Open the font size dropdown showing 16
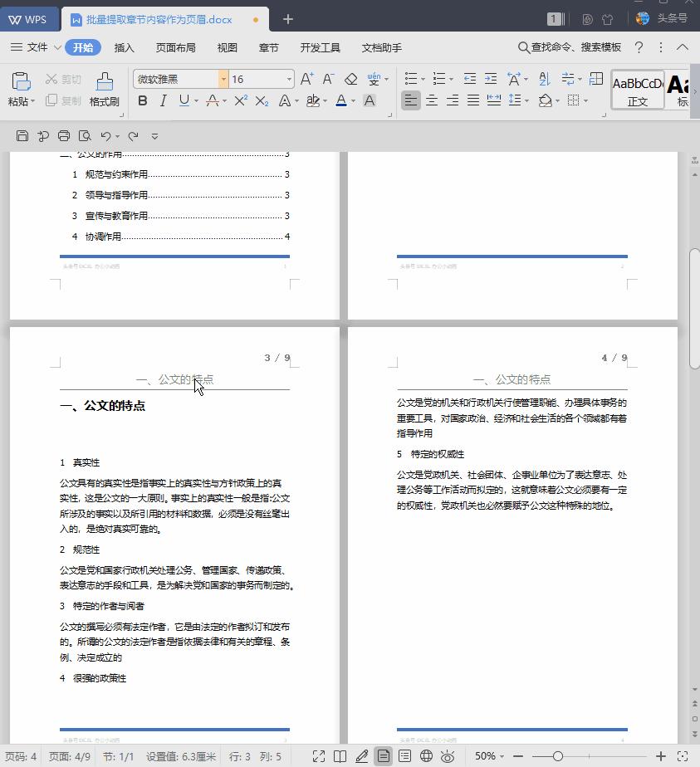The image size is (700, 767). pyautogui.click(x=291, y=78)
